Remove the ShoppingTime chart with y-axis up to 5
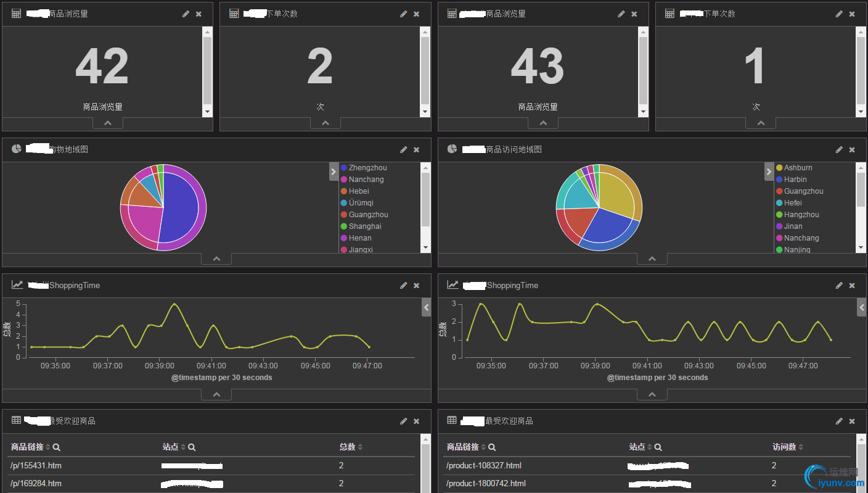Image resolution: width=868 pixels, height=493 pixels. 416,285
